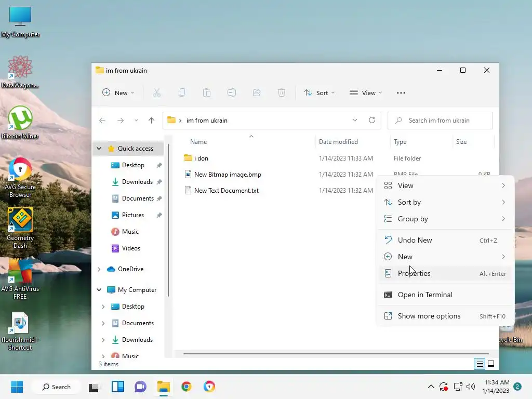Viewport: 532px width, 399px height.
Task: Click the horizontal scrollbar in file list
Action: (336, 354)
